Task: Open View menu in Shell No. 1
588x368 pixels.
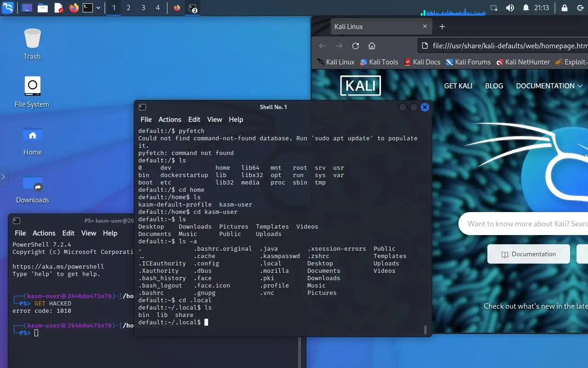Action: tap(215, 120)
